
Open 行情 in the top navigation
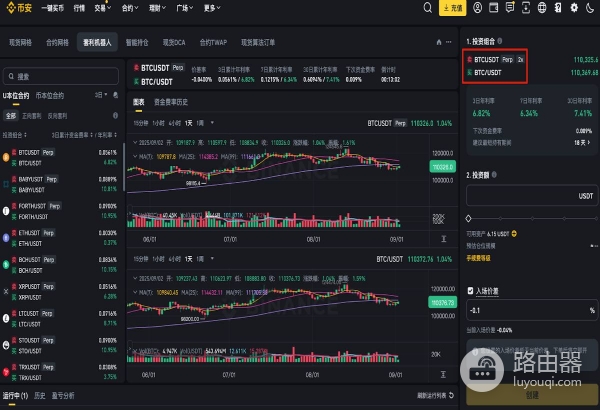coord(79,8)
